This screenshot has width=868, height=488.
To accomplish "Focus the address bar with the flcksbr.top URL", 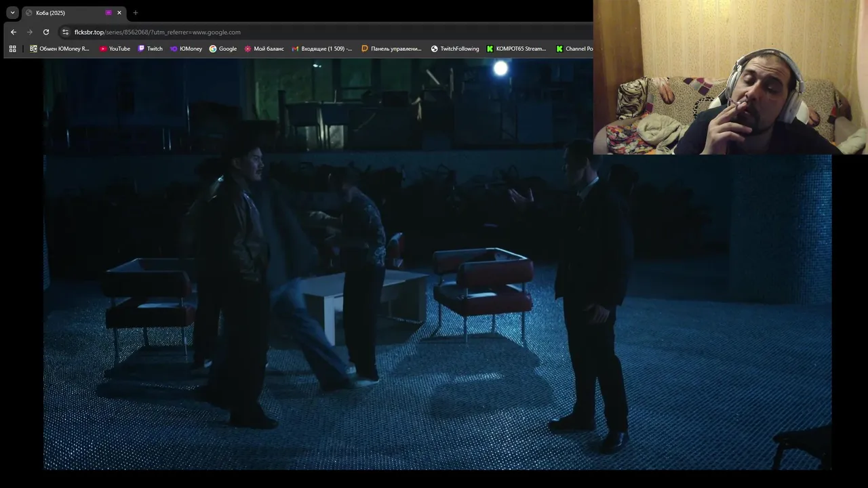I will click(325, 32).
